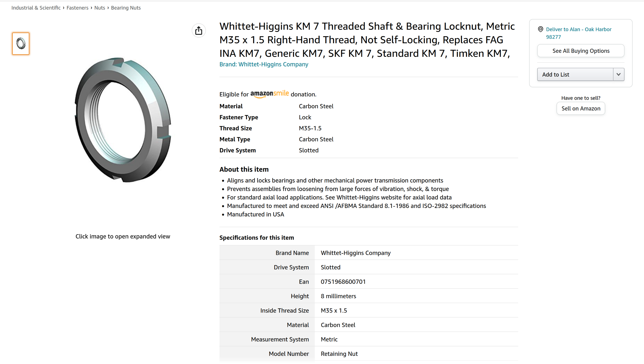The height and width of the screenshot is (364, 644).
Task: Open Brand: Whittet-Higgins Company link
Action: pos(264,64)
